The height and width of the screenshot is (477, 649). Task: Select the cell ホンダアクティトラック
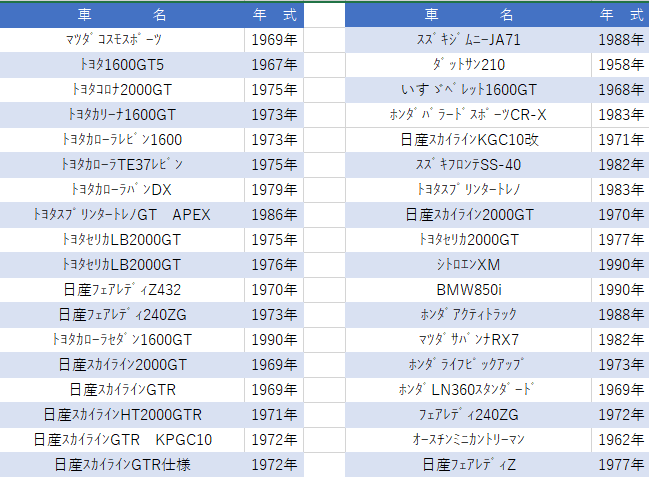pos(468,315)
